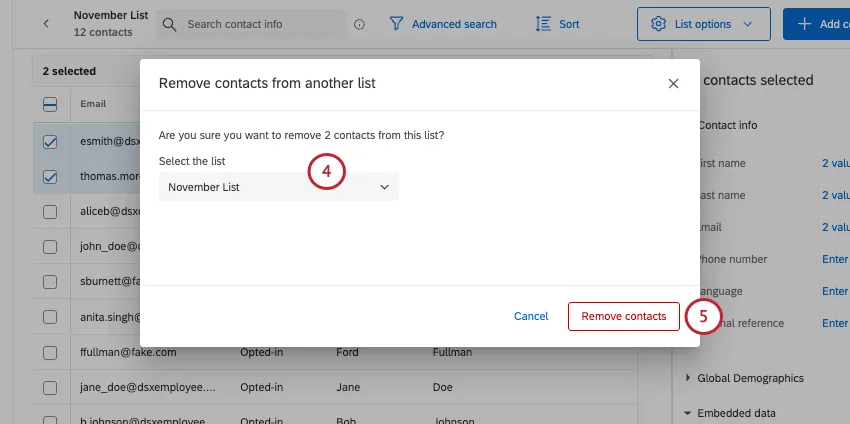This screenshot has height=424, width=850.
Task: Click the Sort arrows icon
Action: pos(544,24)
